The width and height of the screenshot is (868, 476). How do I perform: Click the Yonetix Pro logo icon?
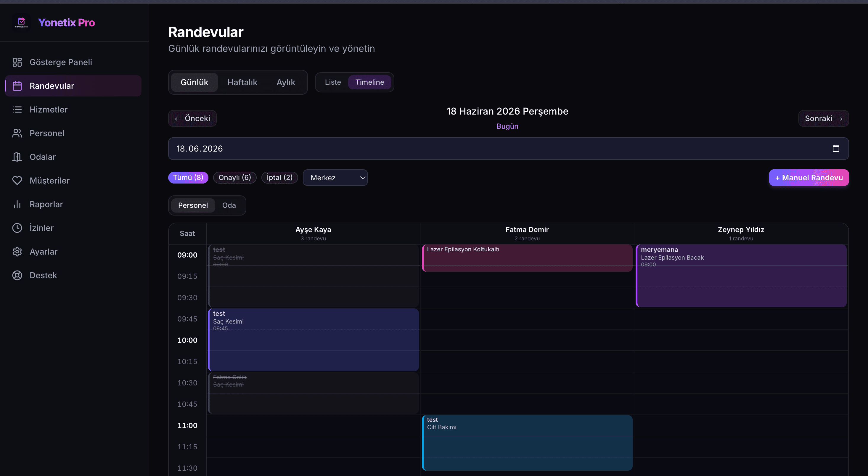(x=21, y=22)
